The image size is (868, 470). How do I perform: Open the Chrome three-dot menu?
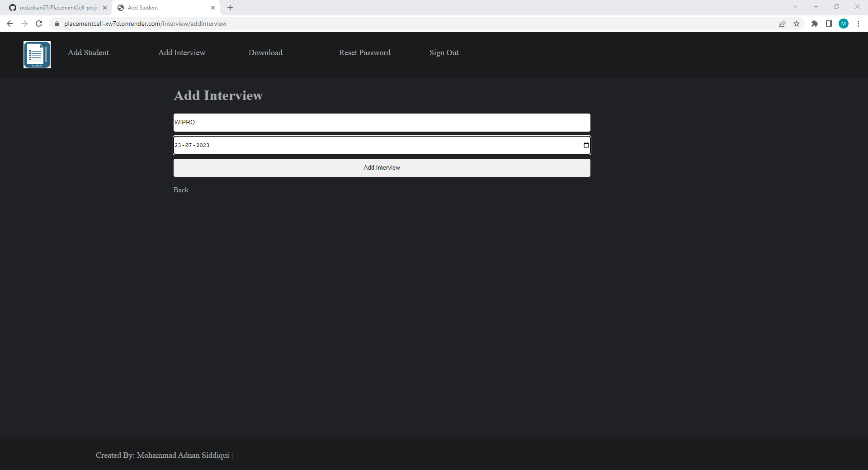pyautogui.click(x=858, y=24)
